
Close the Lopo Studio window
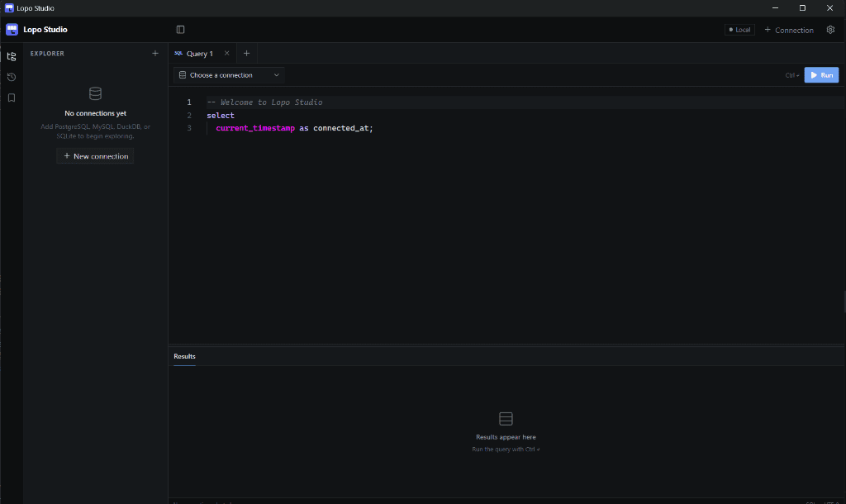(829, 8)
